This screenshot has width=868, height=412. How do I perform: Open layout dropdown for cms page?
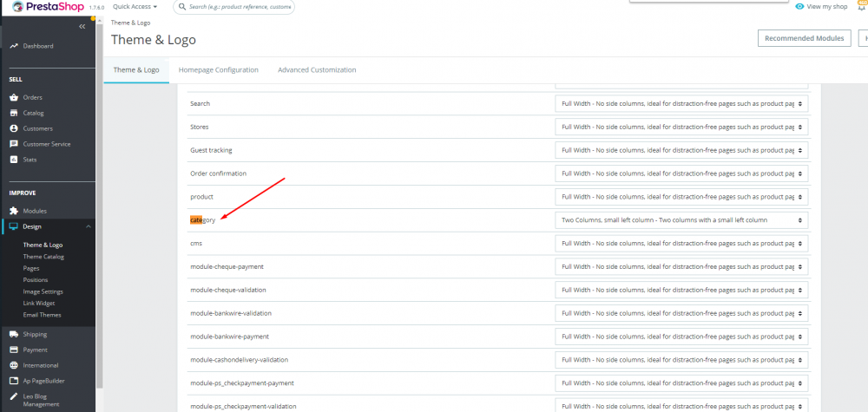click(x=681, y=244)
